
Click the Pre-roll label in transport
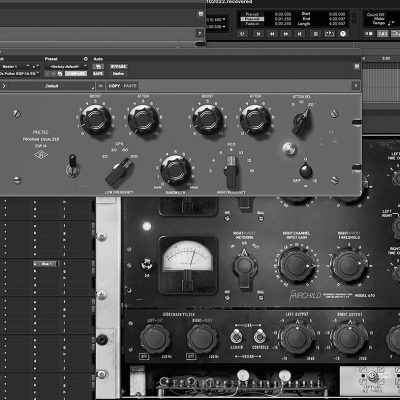point(252,14)
